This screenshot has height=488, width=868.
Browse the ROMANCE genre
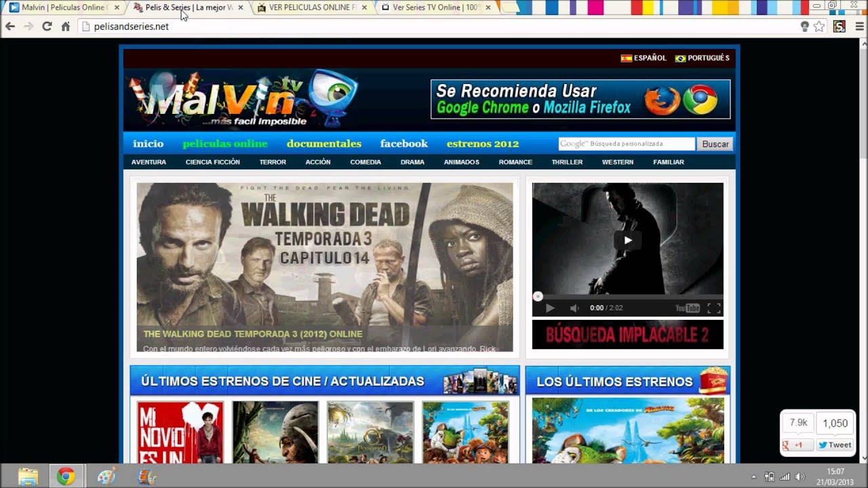515,162
